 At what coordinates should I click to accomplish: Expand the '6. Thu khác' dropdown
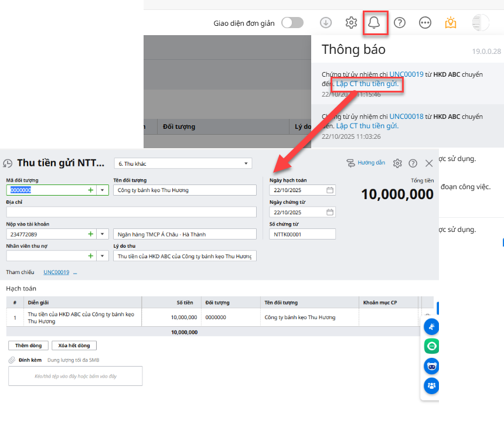pyautogui.click(x=246, y=163)
